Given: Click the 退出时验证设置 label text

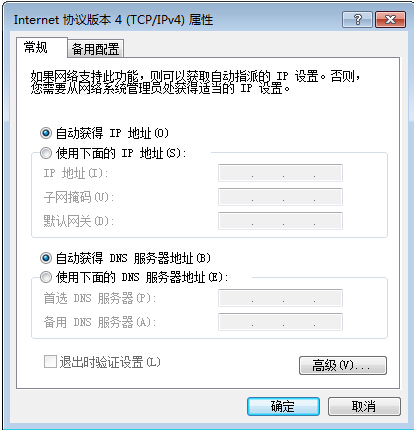Looking at the screenshot, I should pos(110,362).
